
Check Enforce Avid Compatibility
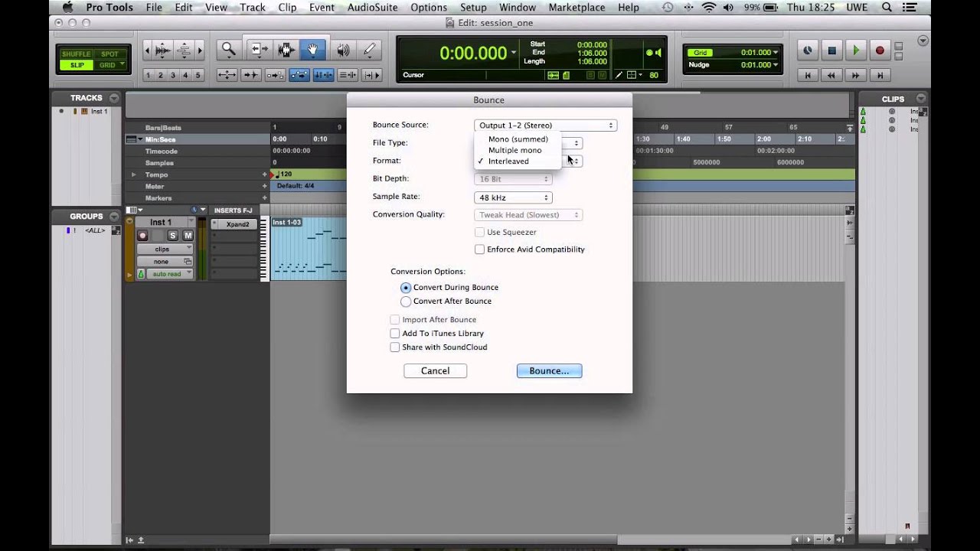[x=479, y=249]
